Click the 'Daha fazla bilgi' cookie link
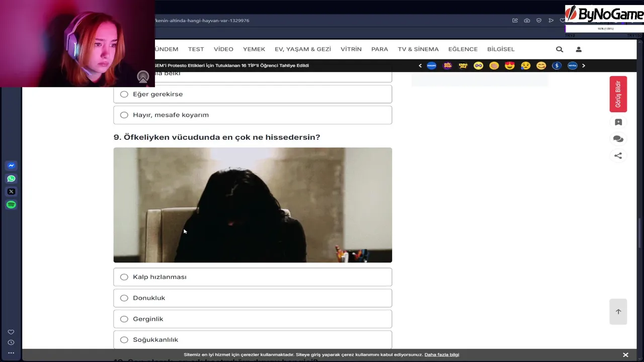644x362 pixels. point(442,354)
